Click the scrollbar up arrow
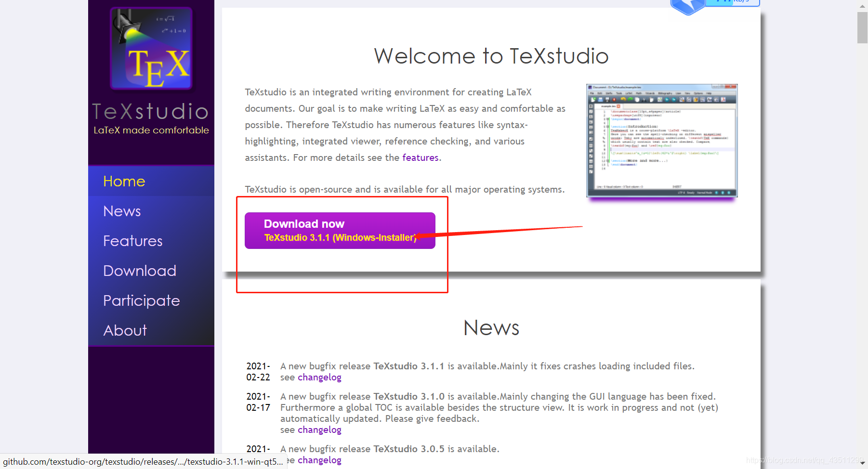Viewport: 868px width, 469px height. click(x=862, y=6)
